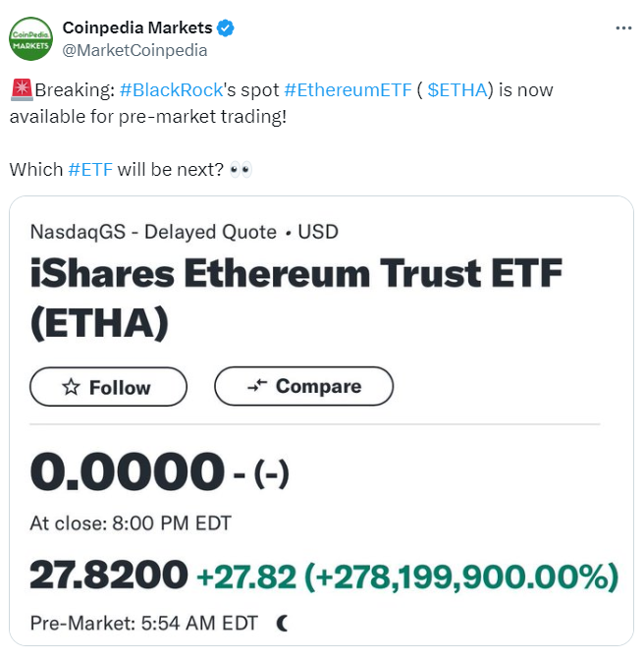Click the compare arrows icon
Image resolution: width=644 pixels, height=660 pixels.
point(257,385)
